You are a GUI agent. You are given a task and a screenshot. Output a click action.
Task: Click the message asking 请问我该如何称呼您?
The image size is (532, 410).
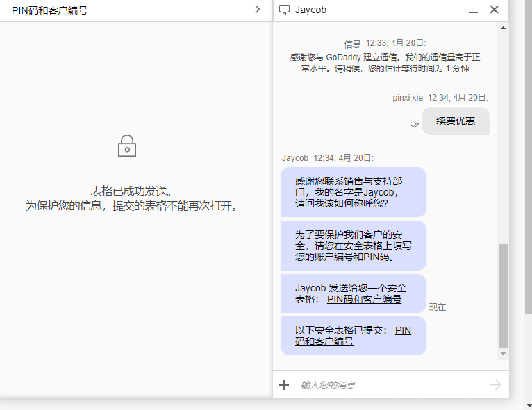354,192
